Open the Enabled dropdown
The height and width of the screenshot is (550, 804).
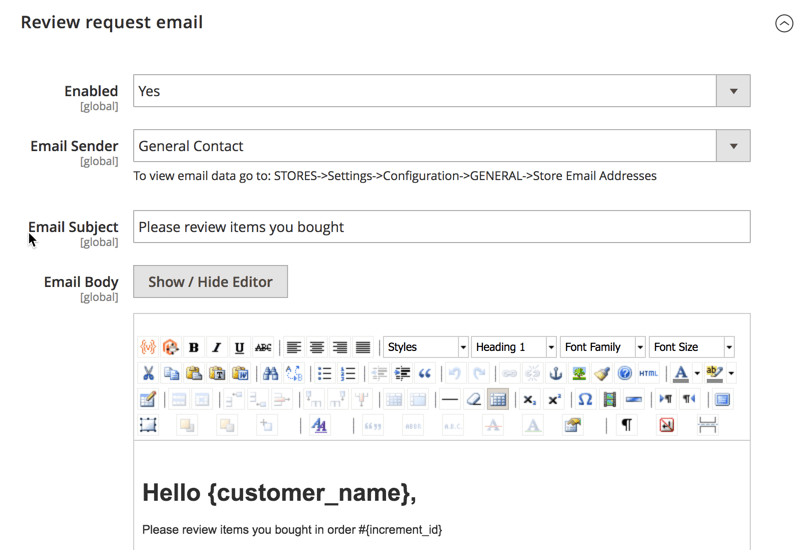click(x=733, y=91)
